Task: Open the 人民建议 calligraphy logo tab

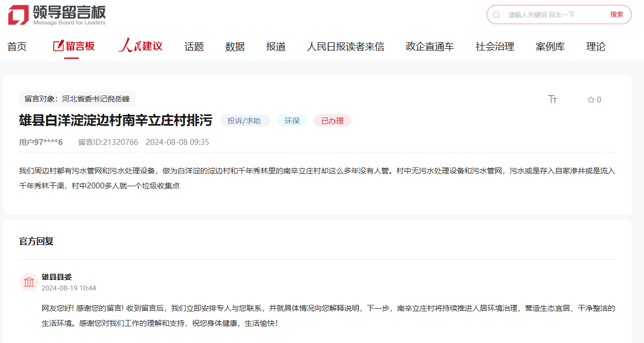Action: [x=140, y=46]
